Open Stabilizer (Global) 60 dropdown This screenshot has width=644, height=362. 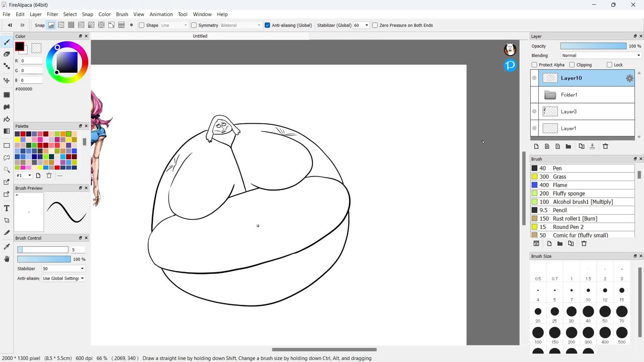coord(361,25)
